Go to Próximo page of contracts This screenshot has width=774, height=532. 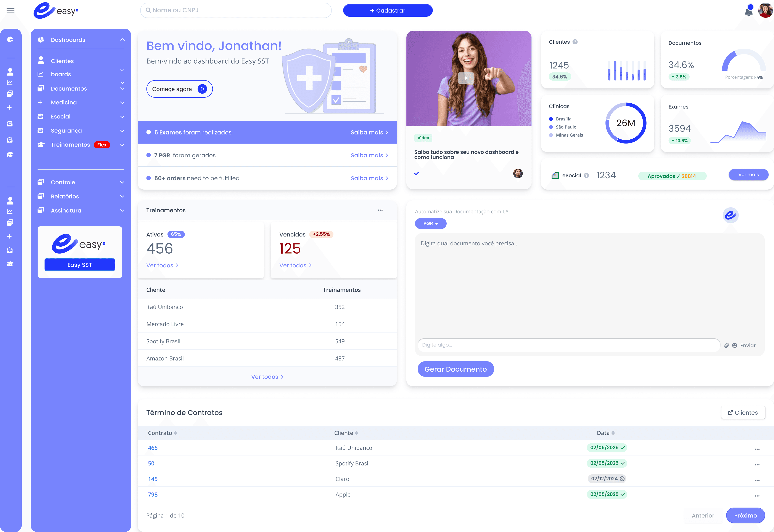pyautogui.click(x=745, y=515)
